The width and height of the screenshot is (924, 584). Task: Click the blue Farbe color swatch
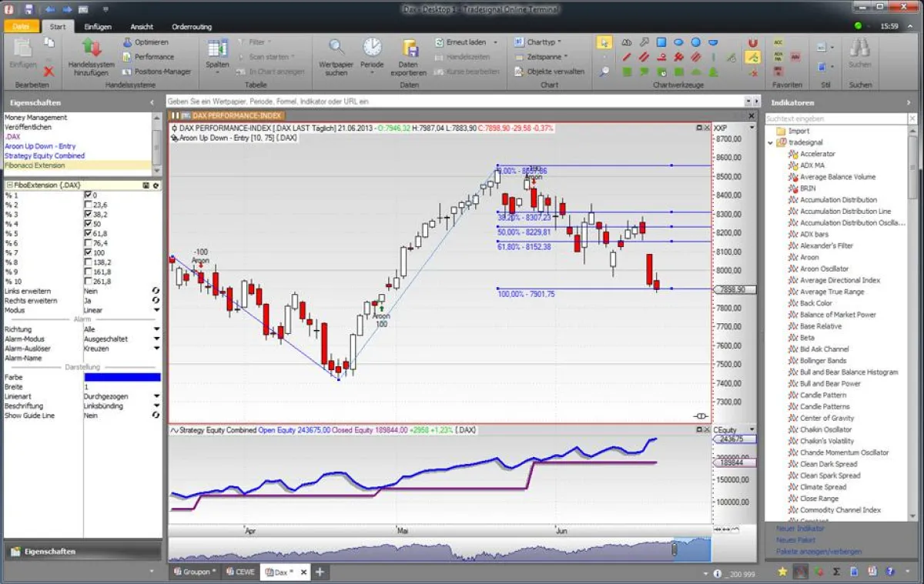122,377
